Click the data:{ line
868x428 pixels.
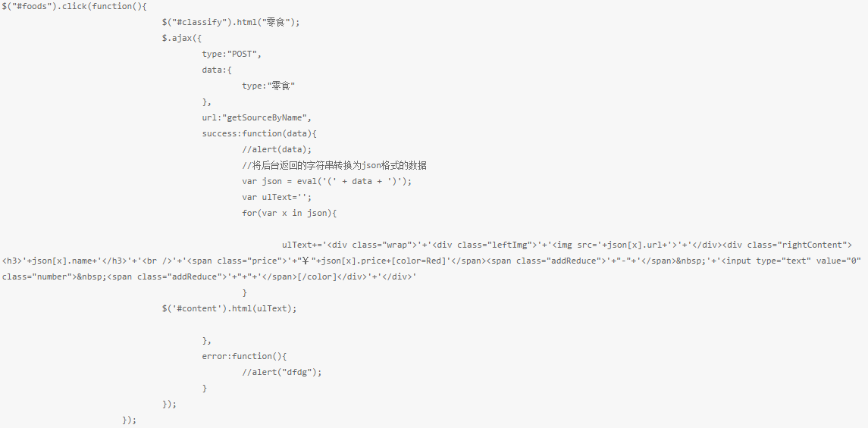click(x=217, y=70)
